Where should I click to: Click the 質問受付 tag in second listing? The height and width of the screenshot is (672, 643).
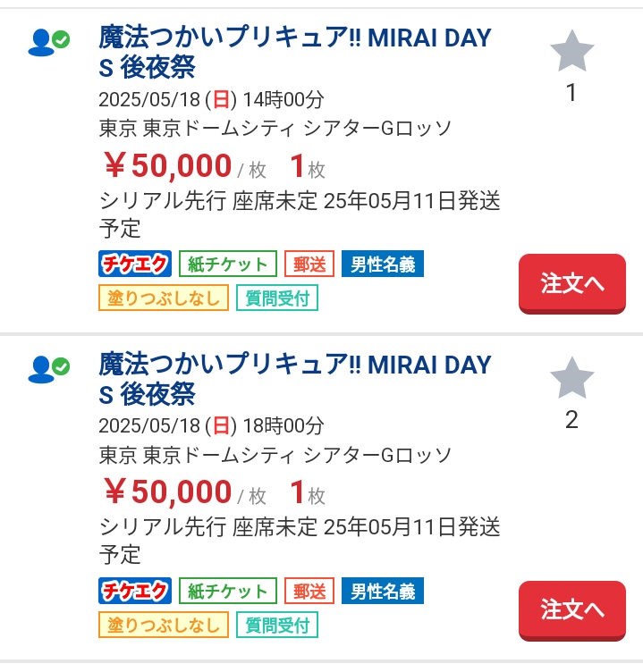[x=277, y=625]
